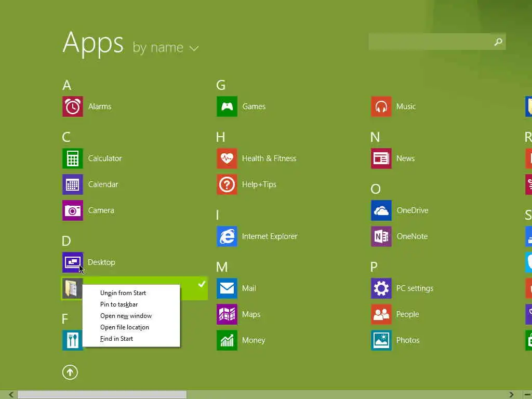Viewport: 532px width, 399px height.
Task: Open the News app icon
Action: (381, 158)
